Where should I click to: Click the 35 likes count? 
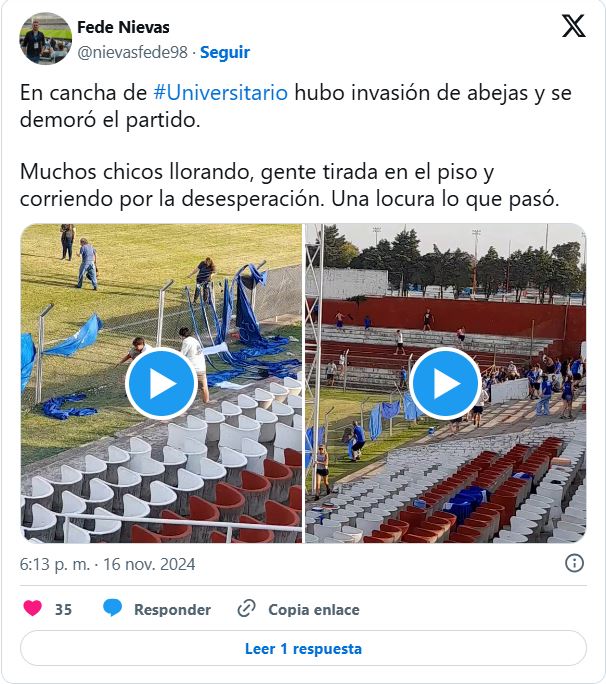[63, 609]
